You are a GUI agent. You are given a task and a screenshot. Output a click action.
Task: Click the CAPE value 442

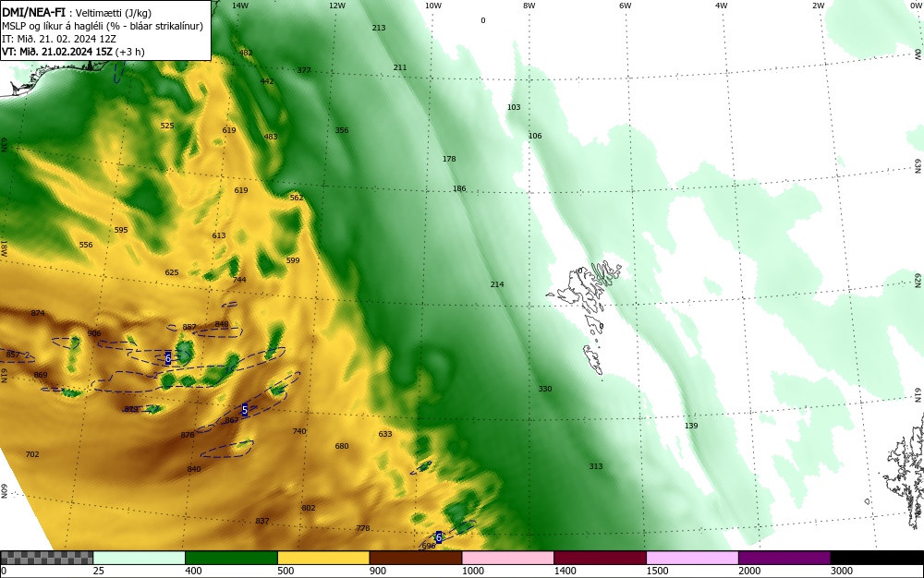click(x=267, y=81)
